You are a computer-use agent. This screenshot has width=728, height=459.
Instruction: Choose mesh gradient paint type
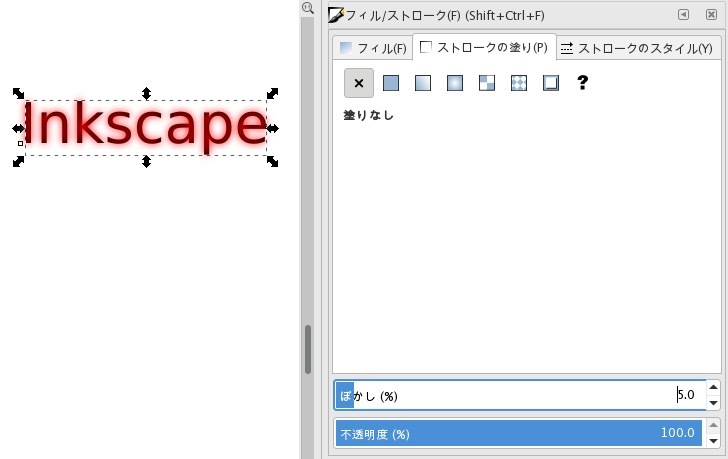coord(487,83)
